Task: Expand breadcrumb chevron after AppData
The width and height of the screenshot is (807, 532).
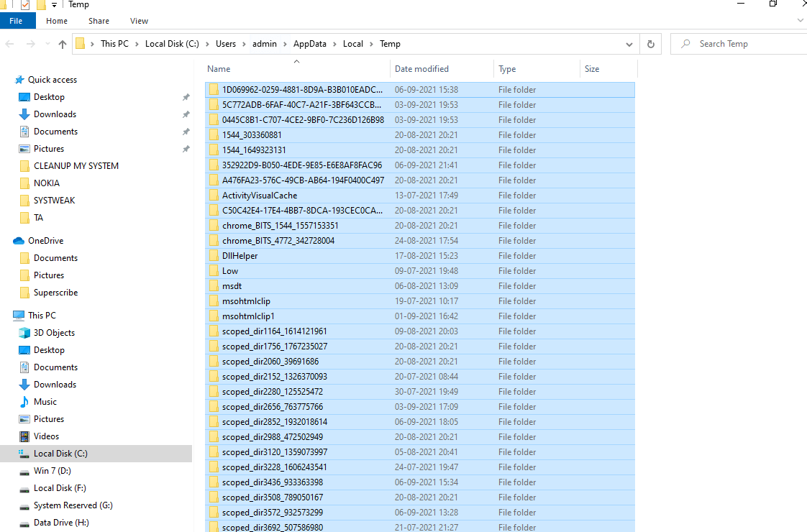Action: [x=334, y=44]
